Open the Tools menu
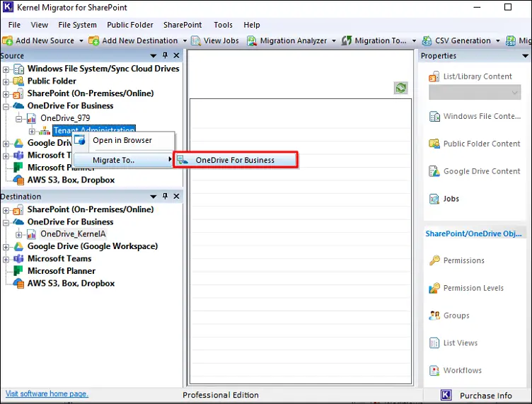The image size is (532, 404). 223,25
